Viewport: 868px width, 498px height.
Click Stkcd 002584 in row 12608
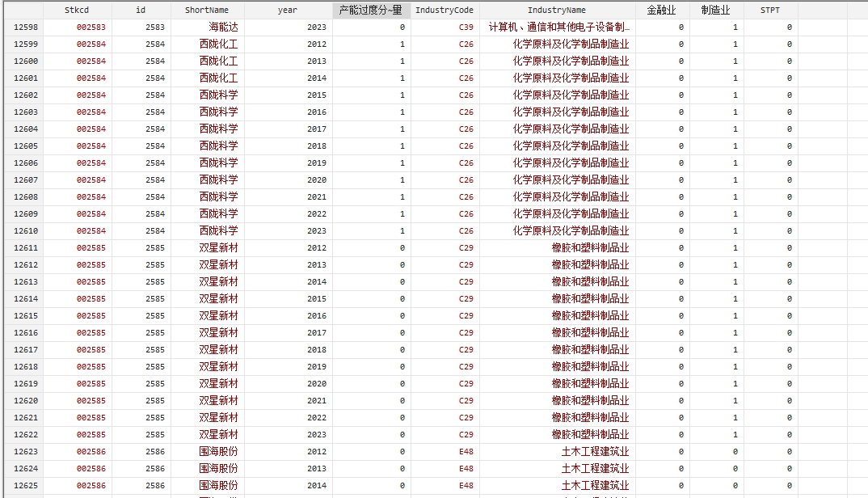[x=91, y=197]
